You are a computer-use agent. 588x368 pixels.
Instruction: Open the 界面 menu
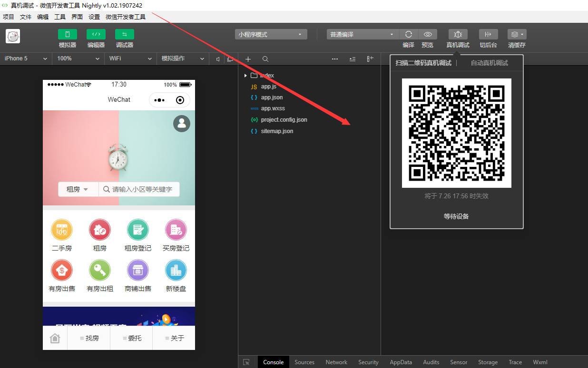(77, 17)
